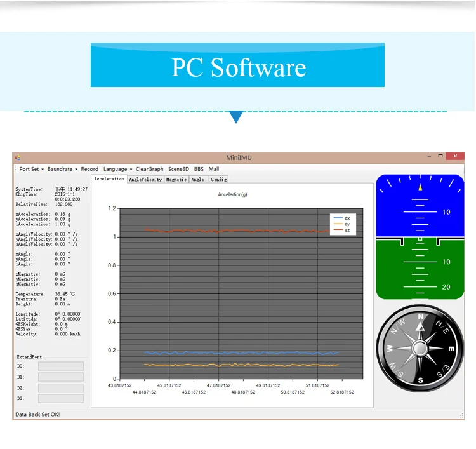
Task: Click the blue ax legend swatch
Action: click(x=338, y=218)
